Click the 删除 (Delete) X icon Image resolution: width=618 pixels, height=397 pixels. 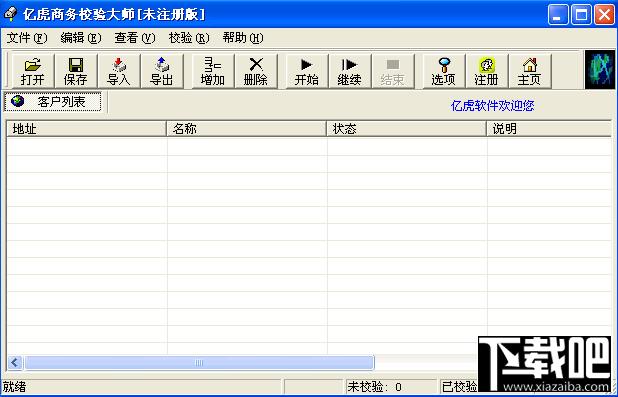pyautogui.click(x=256, y=71)
